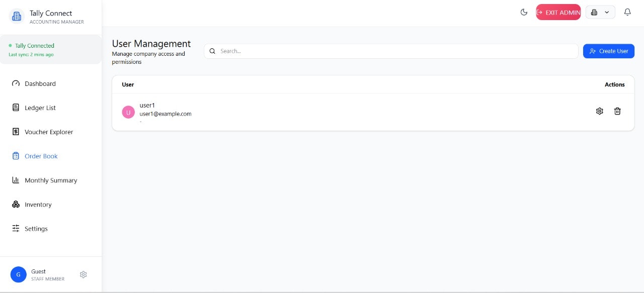Click the Tally Connect building logo
644x293 pixels.
[17, 17]
